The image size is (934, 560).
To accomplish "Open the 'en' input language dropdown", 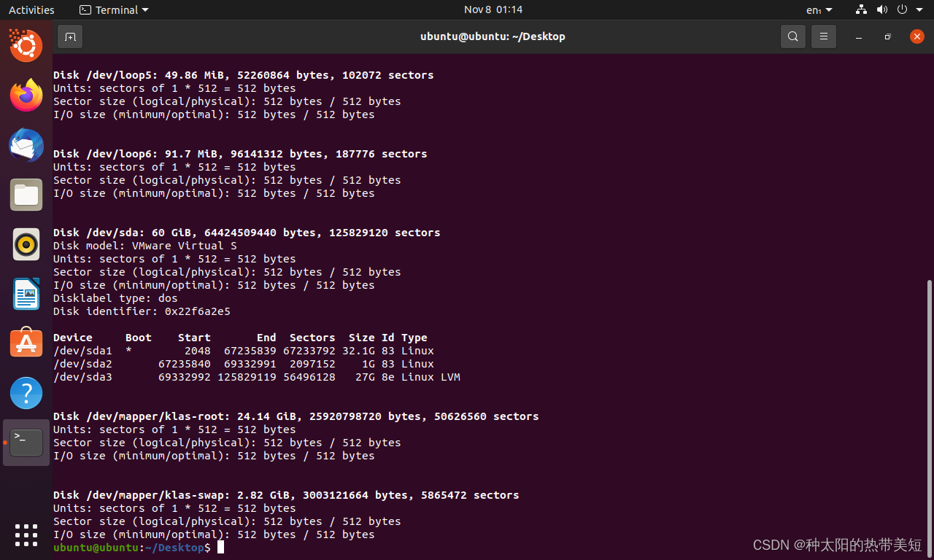I will [819, 9].
